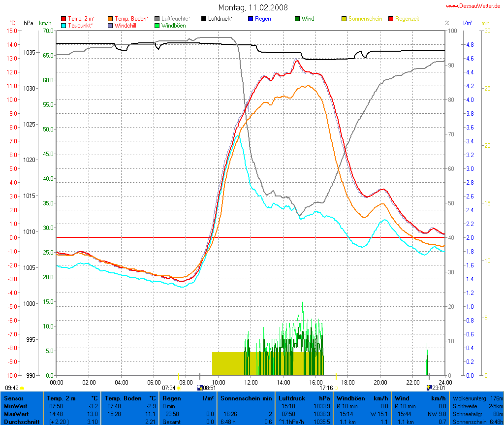Screen dimensions: 504x425
Task: Click the yellow Sonnenschein legend square
Action: tap(344, 19)
